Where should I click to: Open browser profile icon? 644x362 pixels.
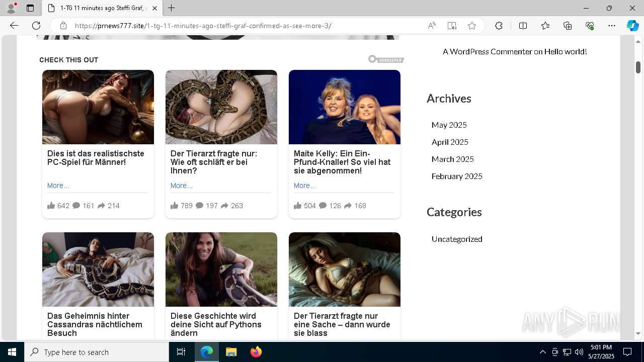pyautogui.click(x=11, y=8)
